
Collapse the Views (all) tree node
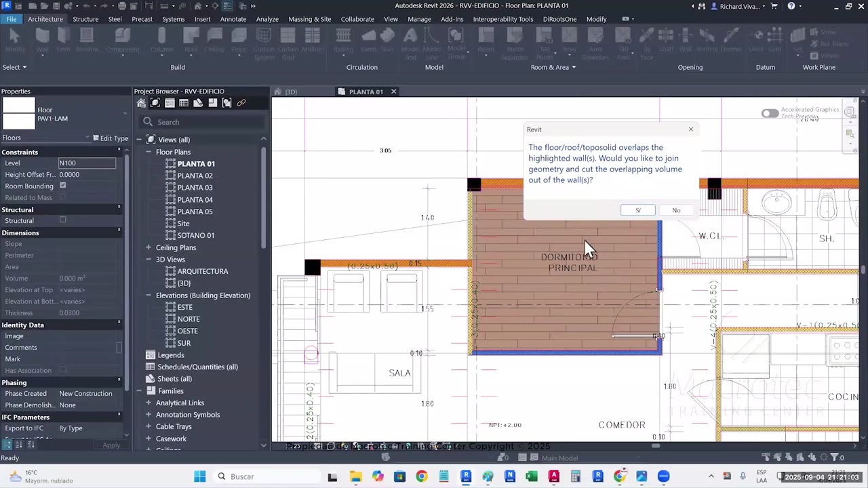[138, 140]
